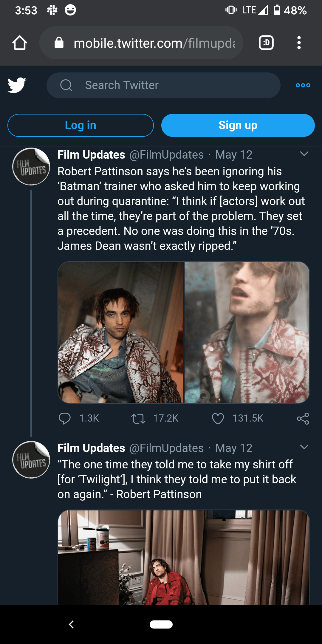Viewport: 322px width, 644px height.
Task: Expand the first tweet's chevron menu
Action: [x=304, y=154]
